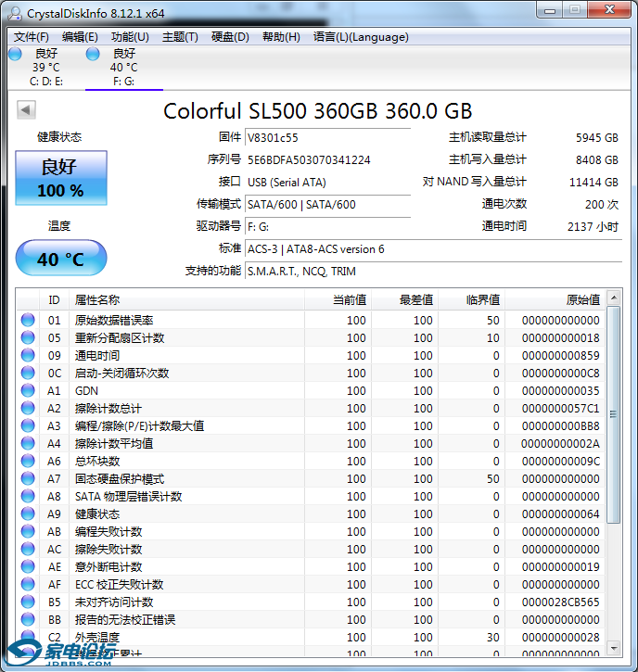Click the firmware field V8301c55
This screenshot has height=672, width=638.
point(327,137)
